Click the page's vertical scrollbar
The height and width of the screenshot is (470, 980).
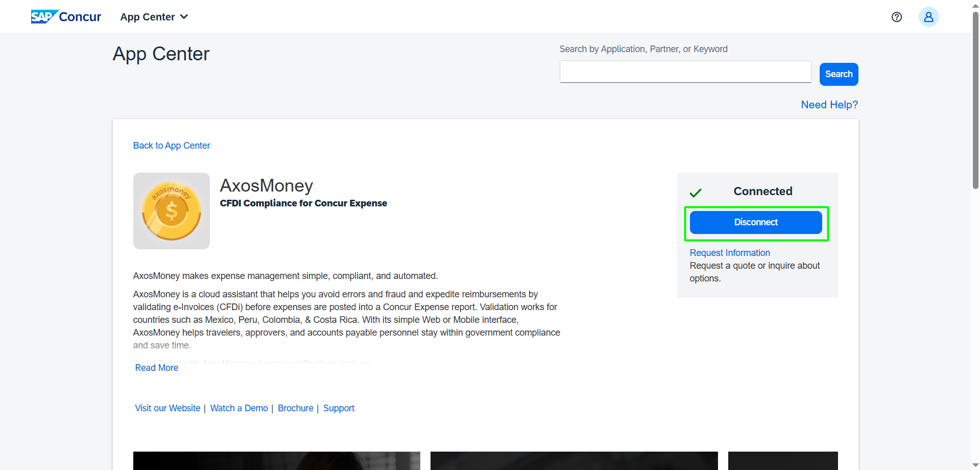click(975, 102)
